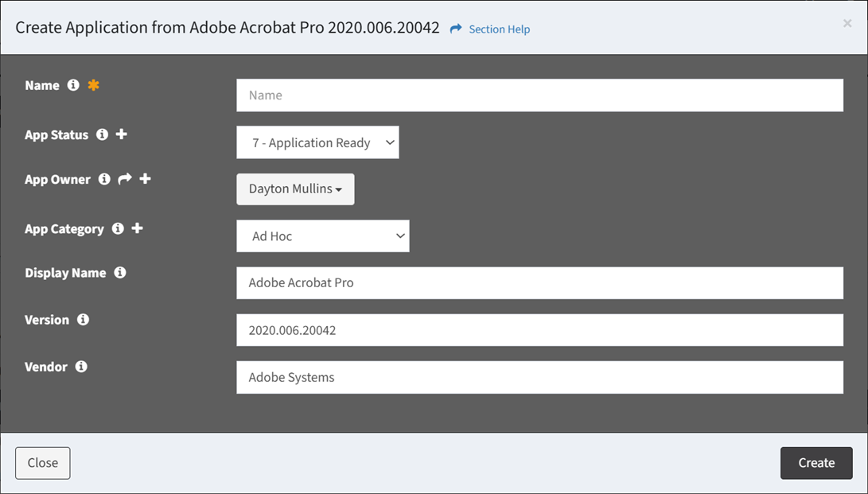Open the App Status dropdown
The height and width of the screenshot is (494, 868).
point(317,142)
